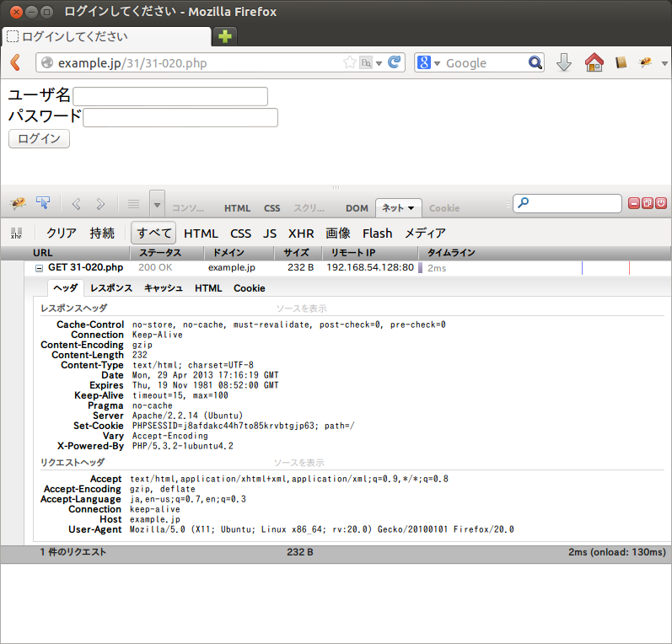Click ソースを表示 for response headers
672x644 pixels.
(x=301, y=309)
